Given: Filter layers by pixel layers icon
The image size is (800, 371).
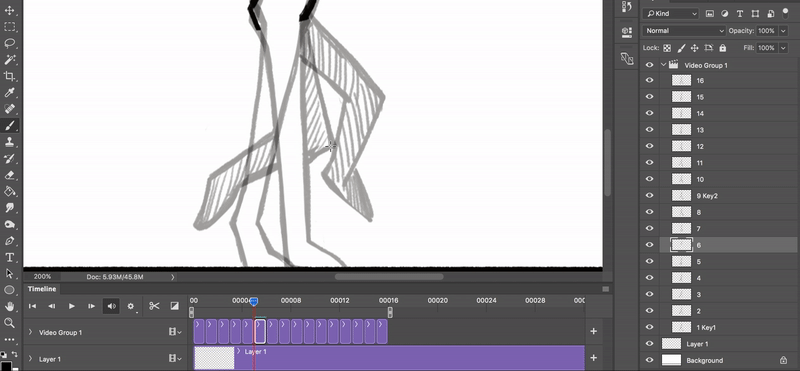Looking at the screenshot, I should 709,14.
